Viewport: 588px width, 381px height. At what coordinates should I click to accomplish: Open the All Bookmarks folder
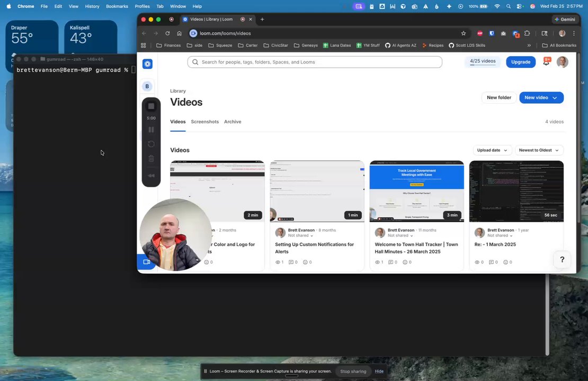tap(559, 46)
